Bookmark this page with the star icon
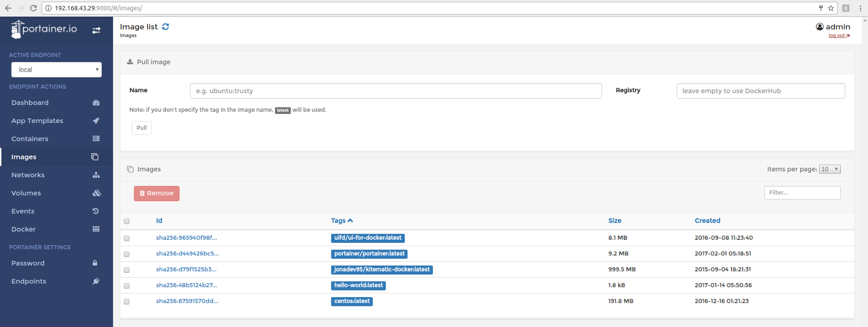The height and width of the screenshot is (327, 868). click(x=831, y=8)
